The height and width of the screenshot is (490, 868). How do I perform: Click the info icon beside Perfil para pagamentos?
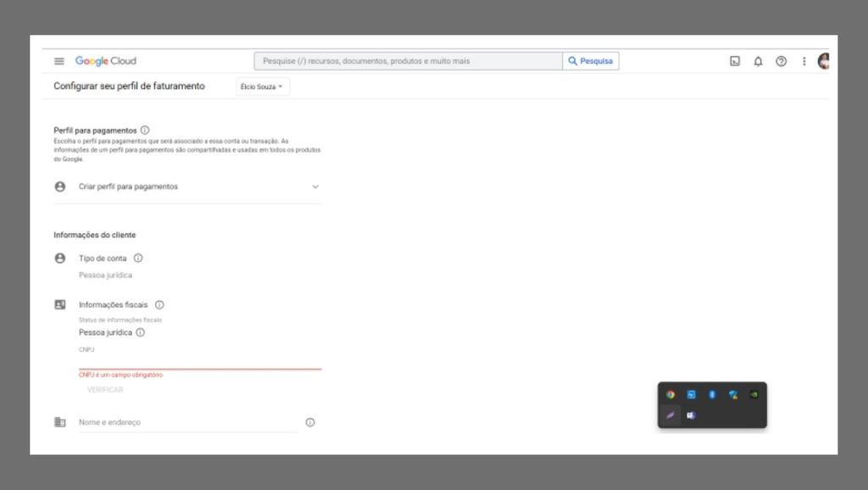coord(144,130)
